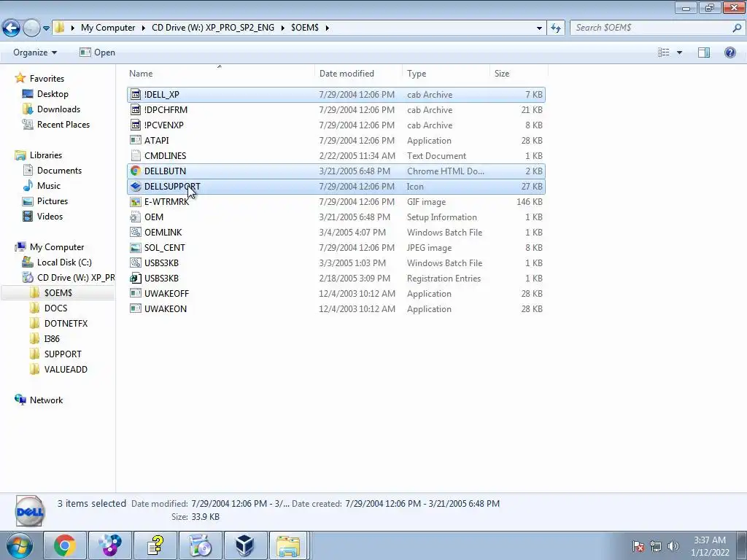Click CD Drive (W:) breadcrumb segment
The image size is (747, 560).
pyautogui.click(x=213, y=28)
